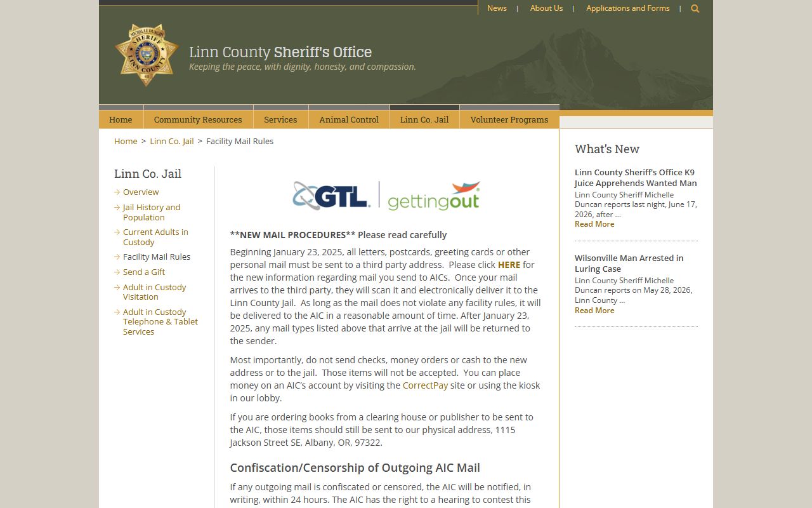
Task: Click the Facility Mail Rules breadcrumb text
Action: tap(240, 141)
